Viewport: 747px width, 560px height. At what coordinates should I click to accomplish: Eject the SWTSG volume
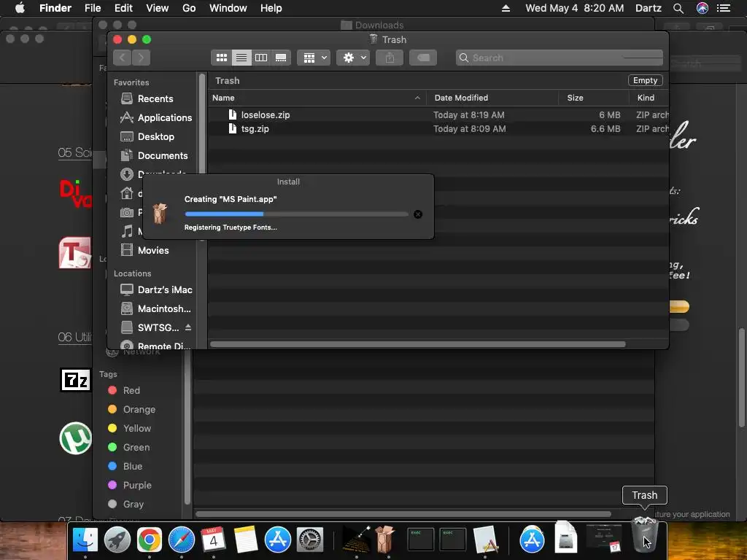pyautogui.click(x=188, y=327)
